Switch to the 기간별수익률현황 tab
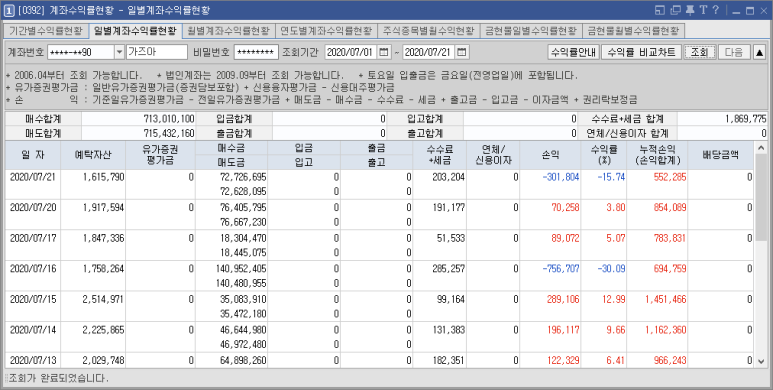Image resolution: width=773 pixels, height=390 pixels. click(x=46, y=31)
